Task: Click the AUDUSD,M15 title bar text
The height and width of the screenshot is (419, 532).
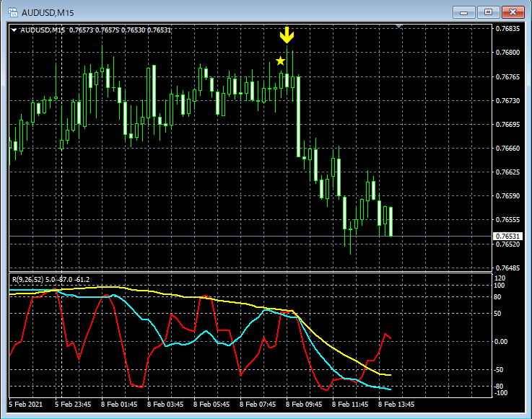Action: coord(48,13)
